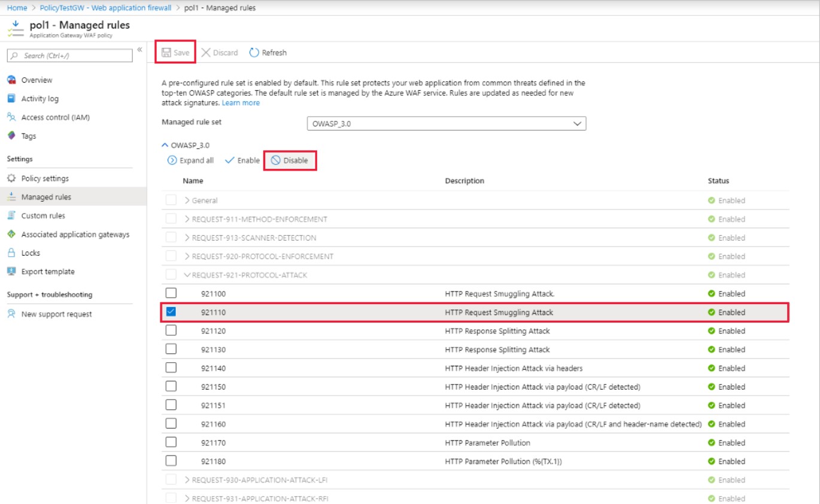
Task: Click the Access control people icon
Action: coord(11,117)
